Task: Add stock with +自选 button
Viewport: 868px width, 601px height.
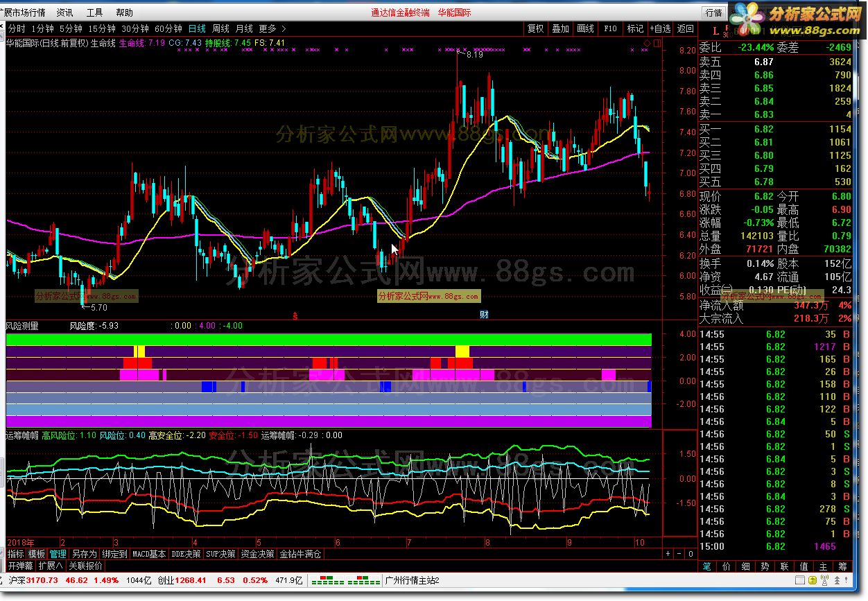Action: tap(660, 28)
